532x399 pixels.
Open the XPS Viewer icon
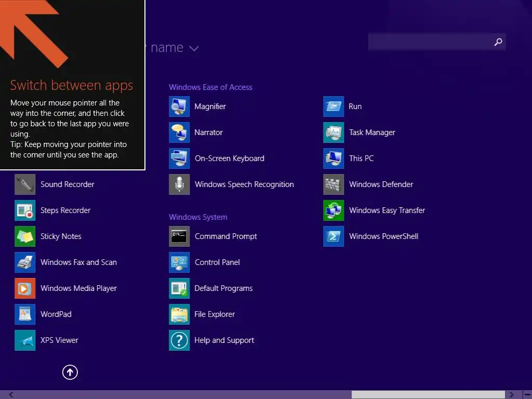pos(25,340)
